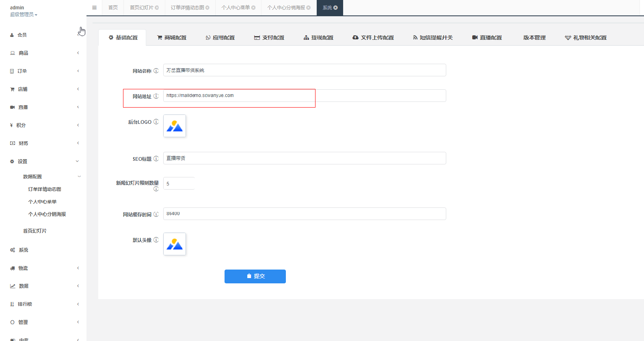
Task: Click the hamburger menu collapse icon
Action: [x=94, y=8]
